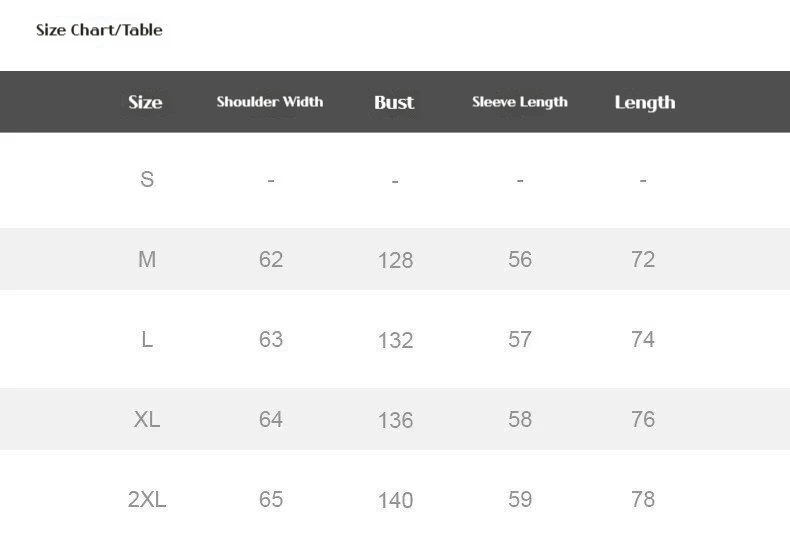Click the length value 72

(x=643, y=260)
